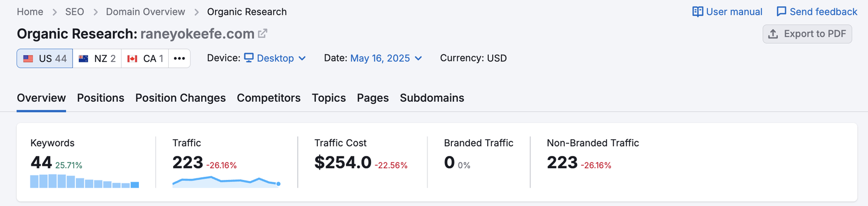The width and height of the screenshot is (868, 206).
Task: Click the upload icon in Export to PDF
Action: click(x=773, y=34)
